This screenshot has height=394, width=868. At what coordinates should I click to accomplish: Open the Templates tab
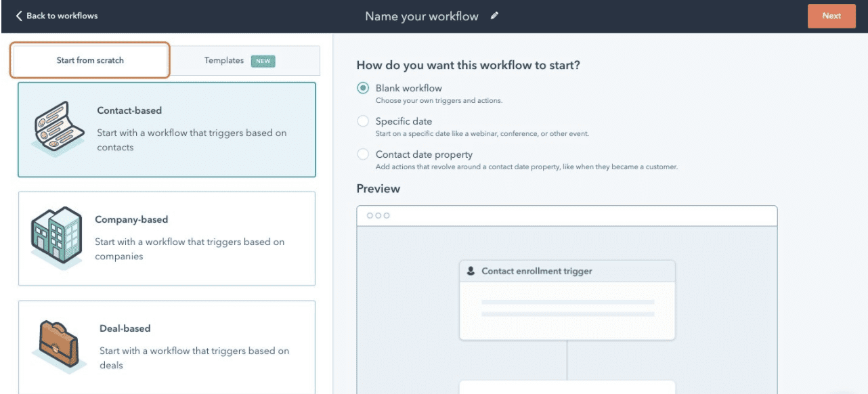point(224,60)
